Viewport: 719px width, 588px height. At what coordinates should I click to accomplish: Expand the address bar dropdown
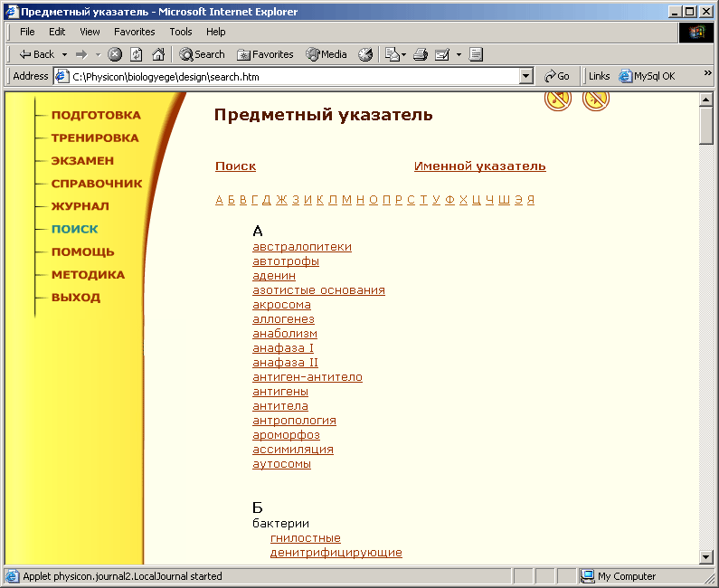coord(526,76)
